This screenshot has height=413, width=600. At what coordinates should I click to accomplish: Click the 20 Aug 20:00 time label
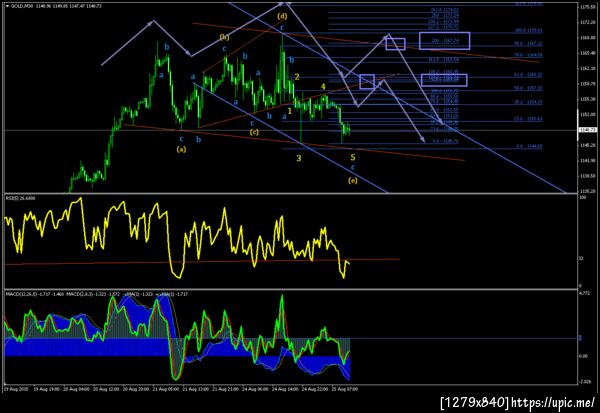tap(136, 389)
